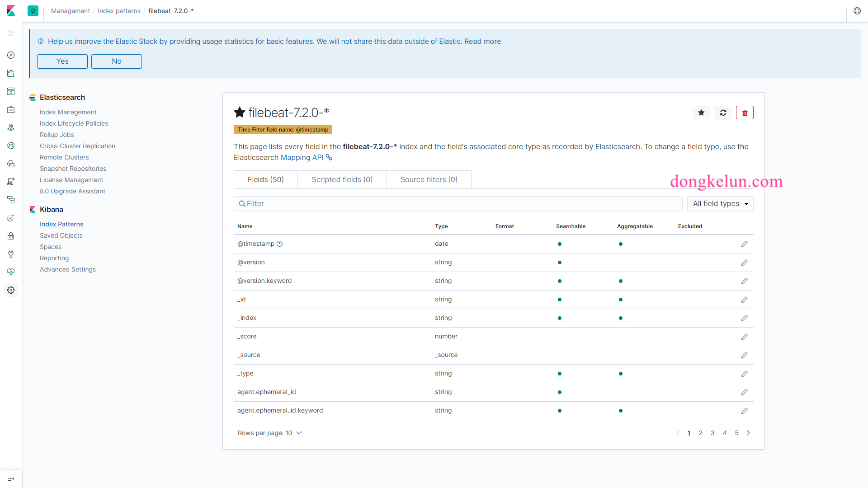
Task: Open Kibana home logo
Action: pos(11,11)
